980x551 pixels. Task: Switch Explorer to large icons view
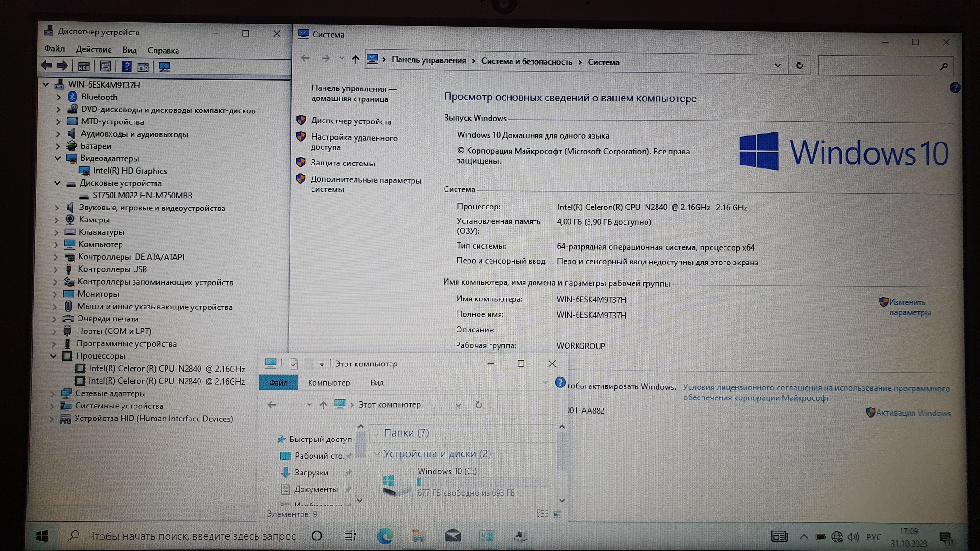tap(557, 514)
